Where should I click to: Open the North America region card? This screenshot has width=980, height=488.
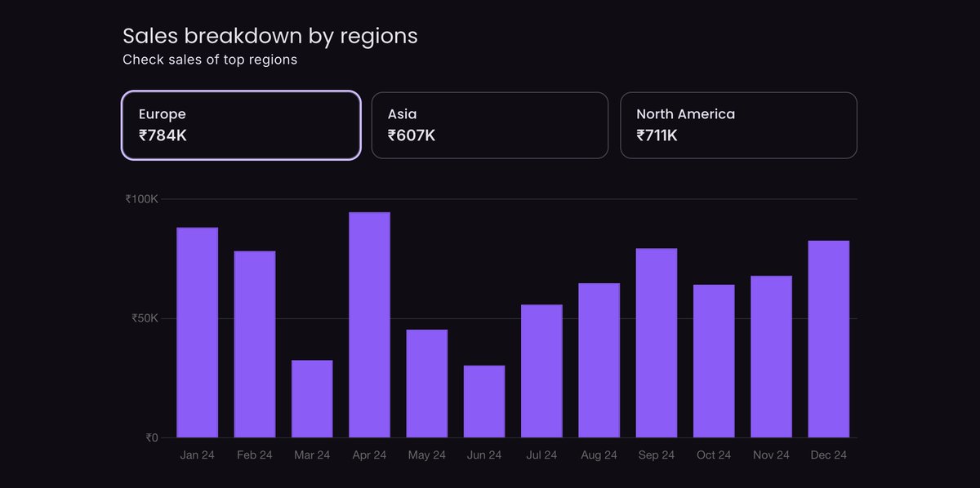(x=739, y=125)
